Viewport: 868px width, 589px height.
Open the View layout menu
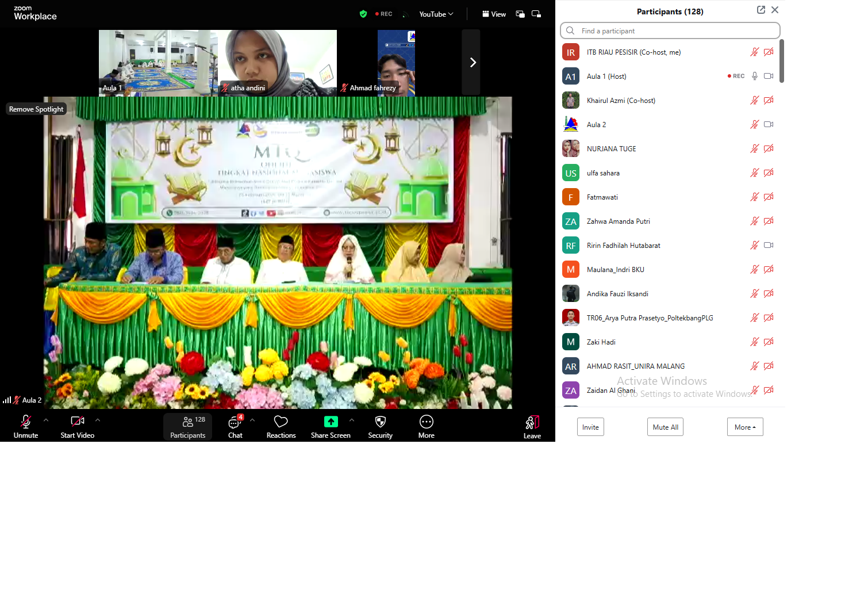coord(494,14)
